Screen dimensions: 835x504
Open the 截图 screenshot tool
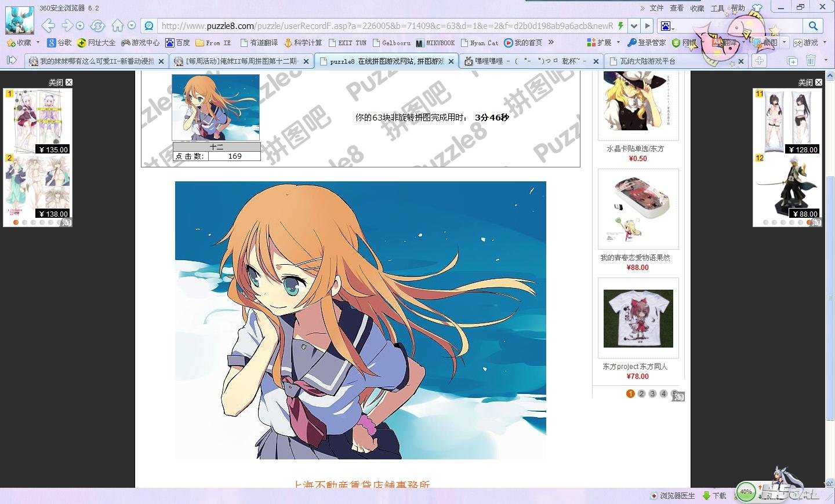pyautogui.click(x=765, y=43)
